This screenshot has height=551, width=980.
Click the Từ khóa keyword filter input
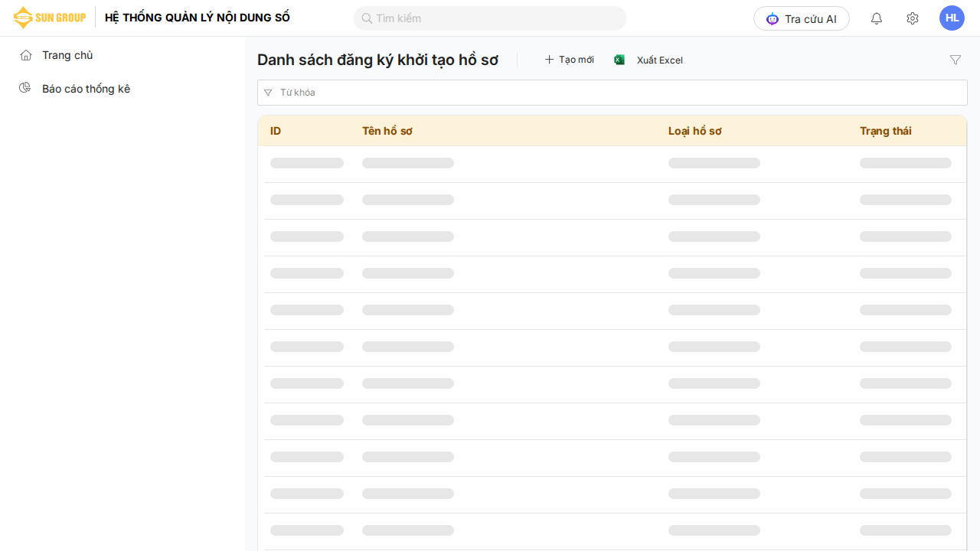tap(612, 93)
